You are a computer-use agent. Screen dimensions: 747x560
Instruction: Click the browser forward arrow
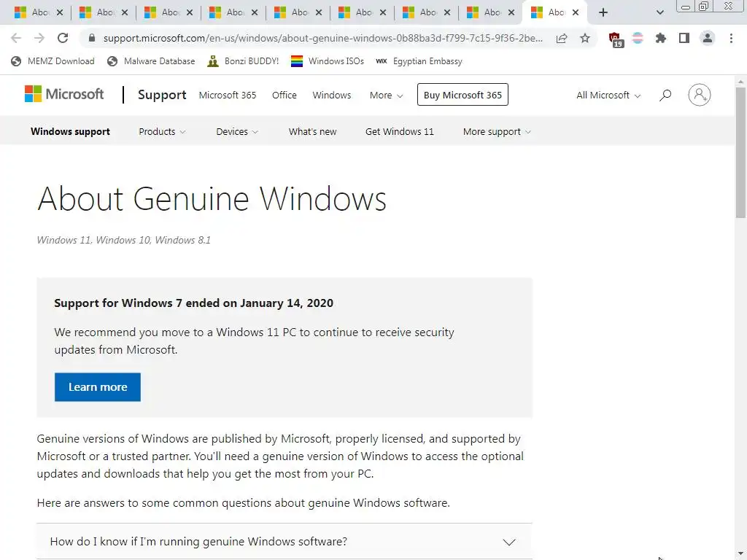point(39,38)
